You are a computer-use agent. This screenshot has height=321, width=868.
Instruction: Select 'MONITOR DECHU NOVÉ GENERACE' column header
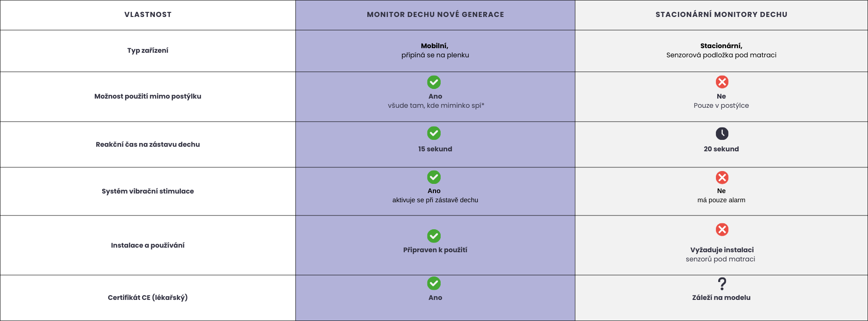click(435, 15)
